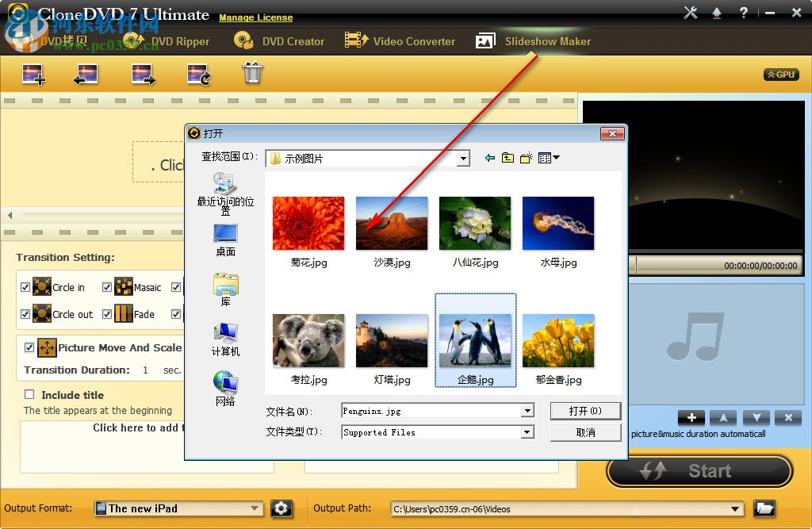The height and width of the screenshot is (529, 812).
Task: Expand the 文件类型 Supported Files dropdown
Action: tap(527, 432)
